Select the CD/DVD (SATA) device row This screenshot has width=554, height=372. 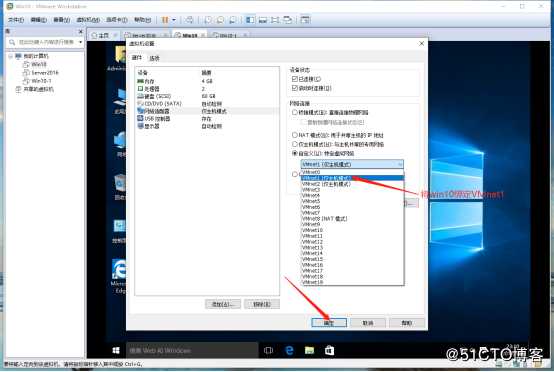pos(207,104)
